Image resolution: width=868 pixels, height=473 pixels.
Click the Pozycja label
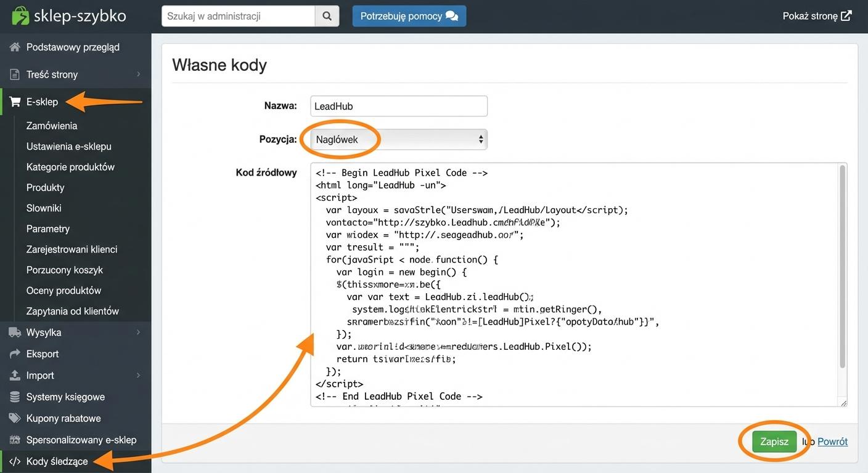(278, 139)
